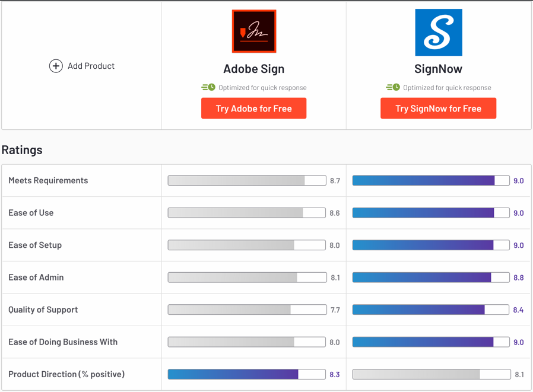Click SignNow Meets Requirements rating bar
533x392 pixels.
click(431, 180)
